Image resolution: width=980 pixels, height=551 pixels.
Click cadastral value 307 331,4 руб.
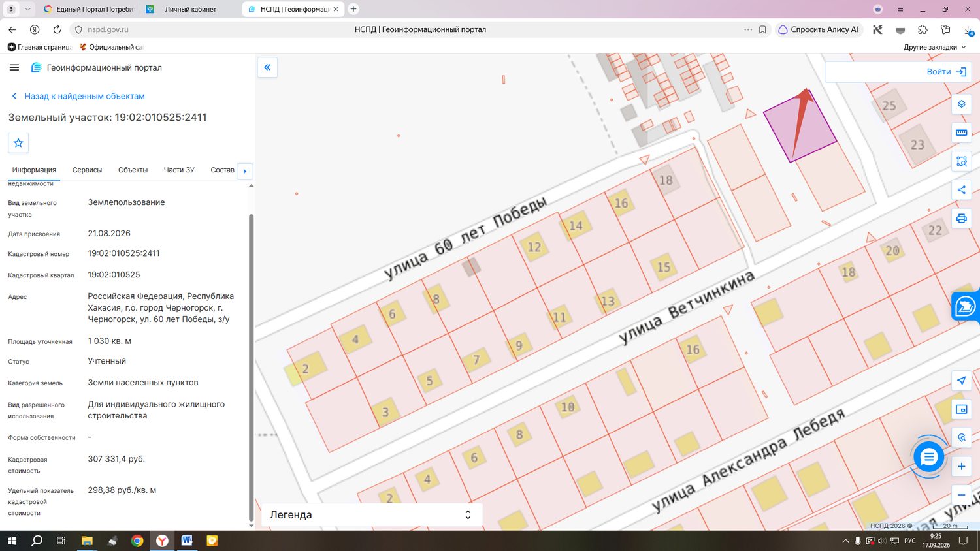(116, 459)
